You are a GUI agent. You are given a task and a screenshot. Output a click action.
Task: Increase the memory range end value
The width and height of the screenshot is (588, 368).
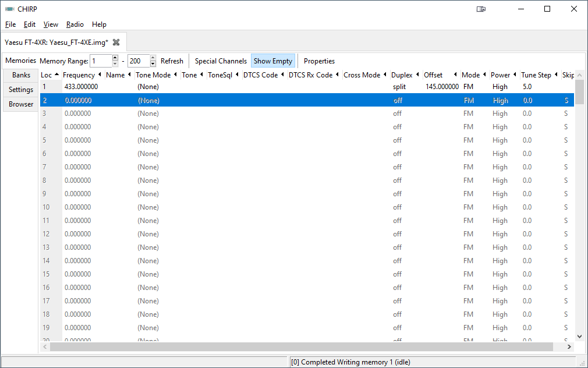coord(153,58)
